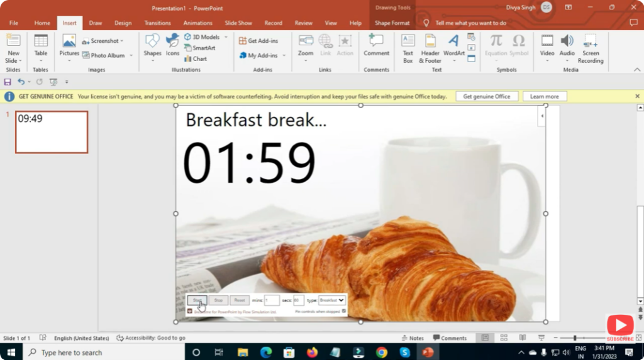
Task: Open the Table insert tool
Action: coord(41,48)
